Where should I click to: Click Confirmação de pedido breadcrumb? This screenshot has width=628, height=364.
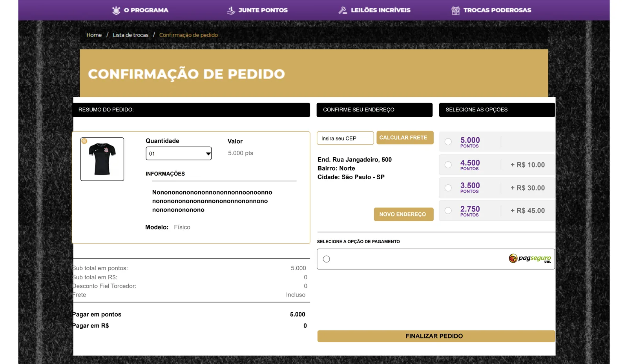click(188, 35)
